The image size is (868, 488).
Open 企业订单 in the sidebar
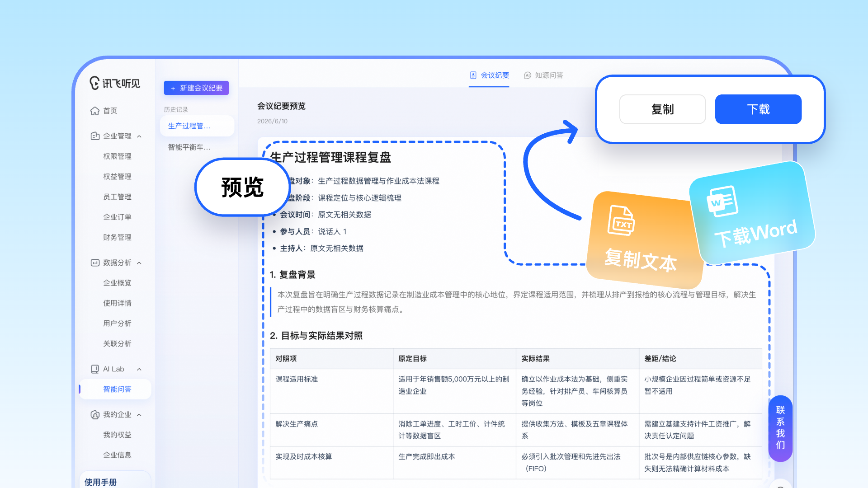coord(117,217)
